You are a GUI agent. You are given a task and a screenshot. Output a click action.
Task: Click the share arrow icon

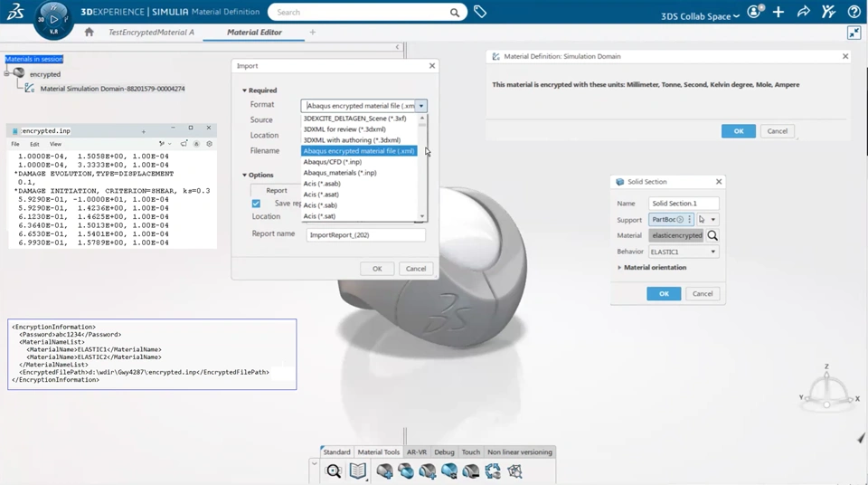(803, 12)
